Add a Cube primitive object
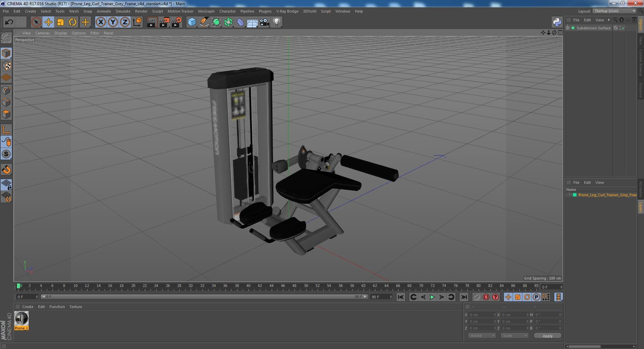The height and width of the screenshot is (349, 644). 192,22
